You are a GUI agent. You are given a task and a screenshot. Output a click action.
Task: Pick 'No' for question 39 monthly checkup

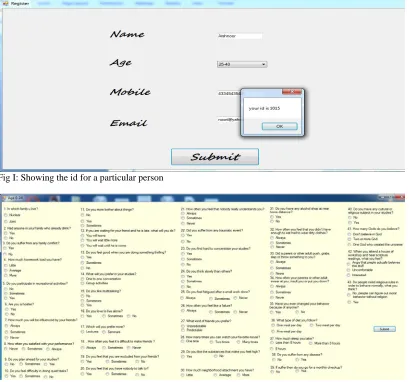pyautogui.click(x=272, y=371)
